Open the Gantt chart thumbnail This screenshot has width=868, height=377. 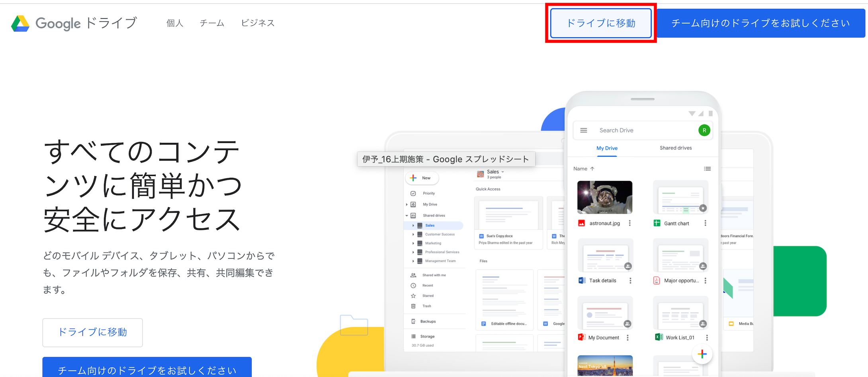[x=680, y=197]
